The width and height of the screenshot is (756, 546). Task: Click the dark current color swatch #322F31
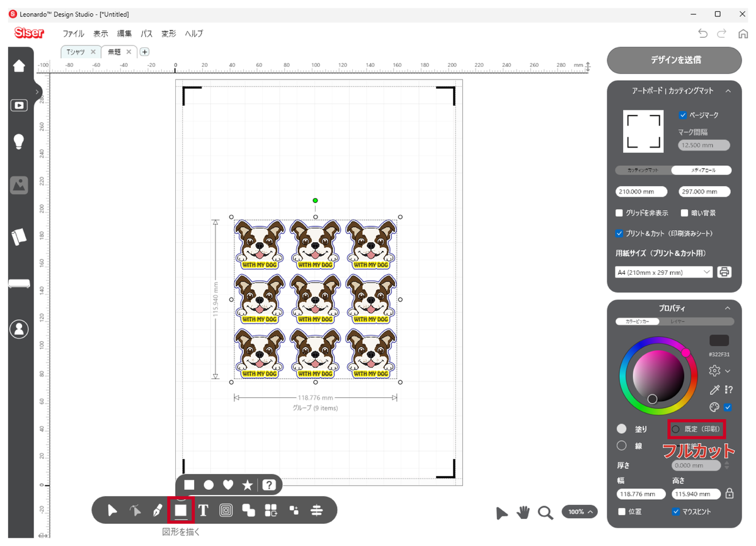719,340
